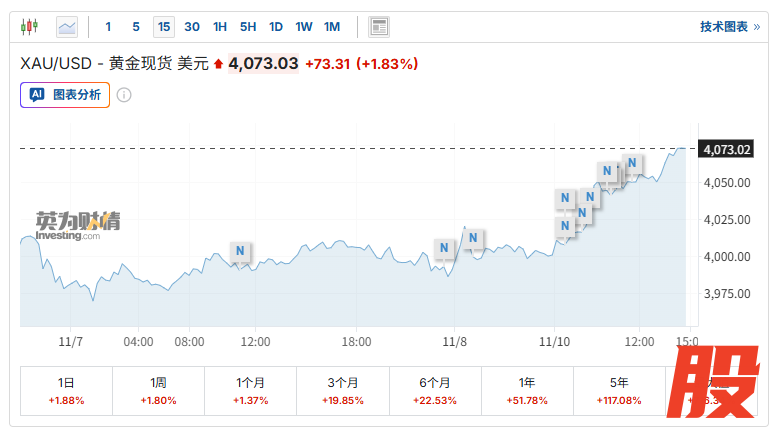The image size is (780, 437).
Task: Click the news table icon in toolbar
Action: [378, 27]
